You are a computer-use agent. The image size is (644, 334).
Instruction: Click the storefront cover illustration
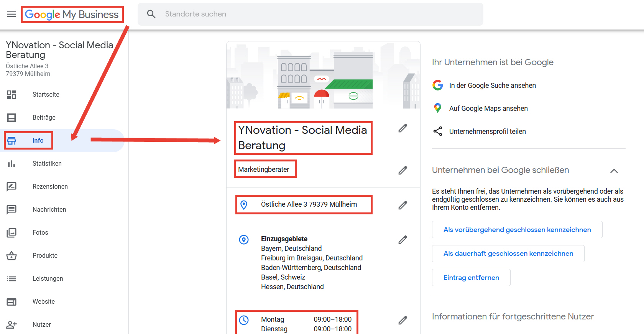click(x=323, y=75)
